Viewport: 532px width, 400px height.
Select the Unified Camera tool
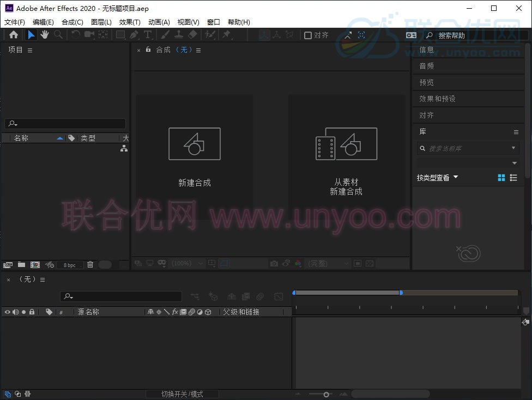[x=89, y=35]
